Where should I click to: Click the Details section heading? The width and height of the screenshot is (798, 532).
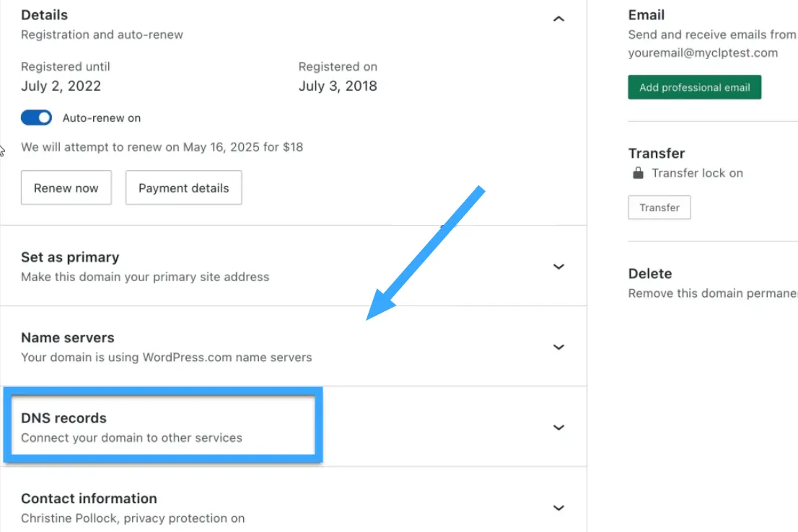[x=44, y=14]
